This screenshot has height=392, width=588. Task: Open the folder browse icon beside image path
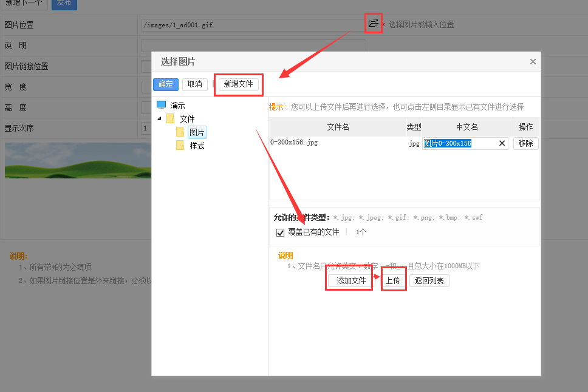pos(373,24)
